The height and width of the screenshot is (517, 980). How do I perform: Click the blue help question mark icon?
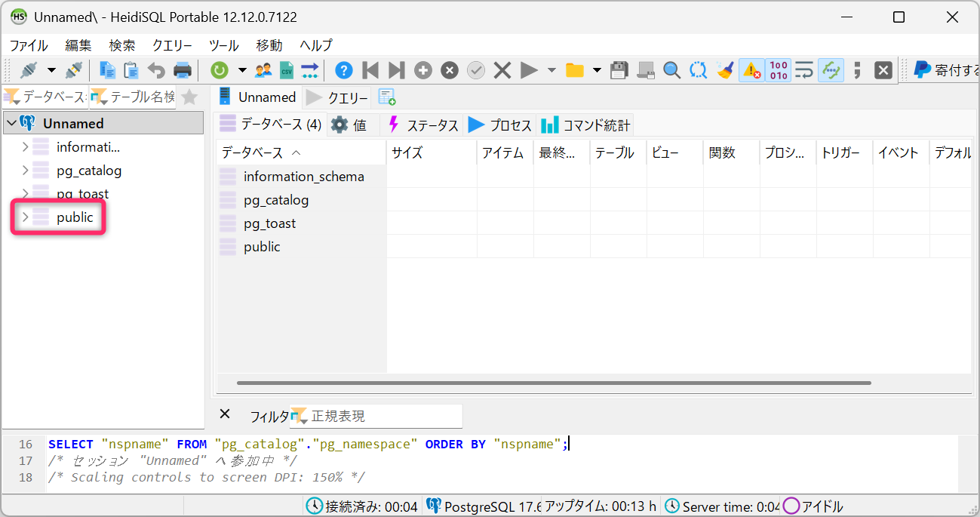pyautogui.click(x=344, y=70)
